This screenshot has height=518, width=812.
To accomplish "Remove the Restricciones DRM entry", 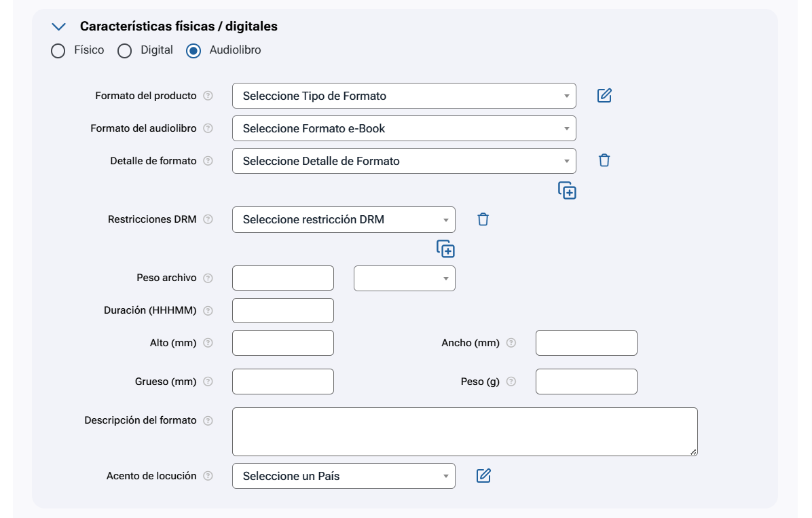I will 483,219.
